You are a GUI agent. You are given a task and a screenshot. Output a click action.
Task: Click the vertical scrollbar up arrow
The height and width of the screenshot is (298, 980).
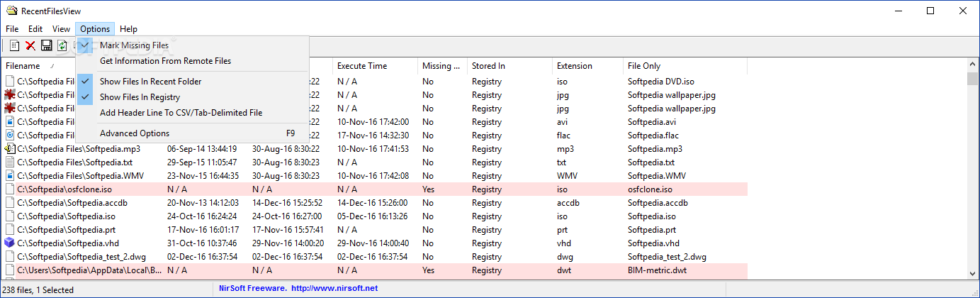[972, 65]
